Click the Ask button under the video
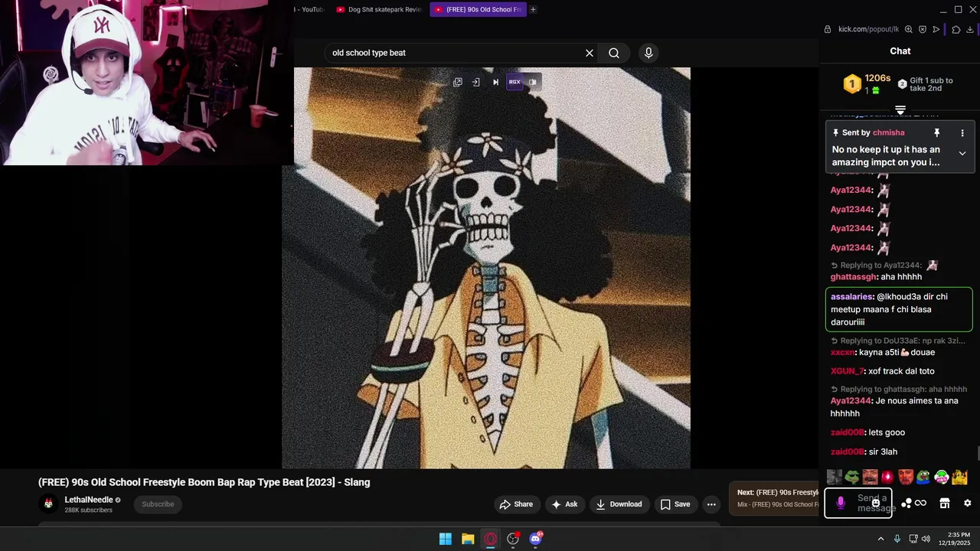 (x=564, y=504)
